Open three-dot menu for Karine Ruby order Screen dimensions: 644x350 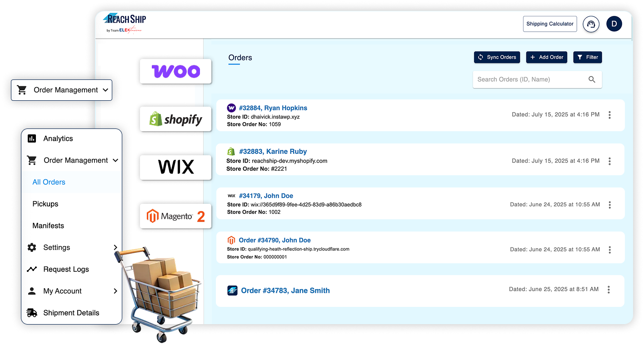pyautogui.click(x=609, y=161)
